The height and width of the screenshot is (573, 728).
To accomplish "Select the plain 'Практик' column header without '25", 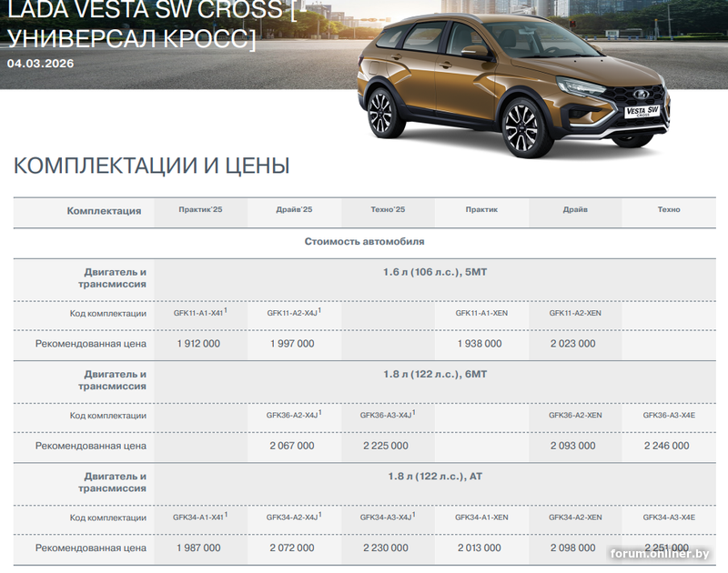I will (481, 209).
